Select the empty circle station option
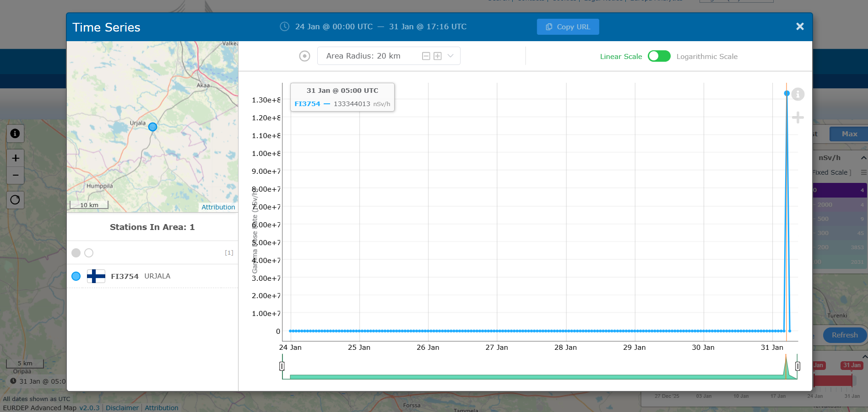The image size is (868, 412). [x=89, y=253]
